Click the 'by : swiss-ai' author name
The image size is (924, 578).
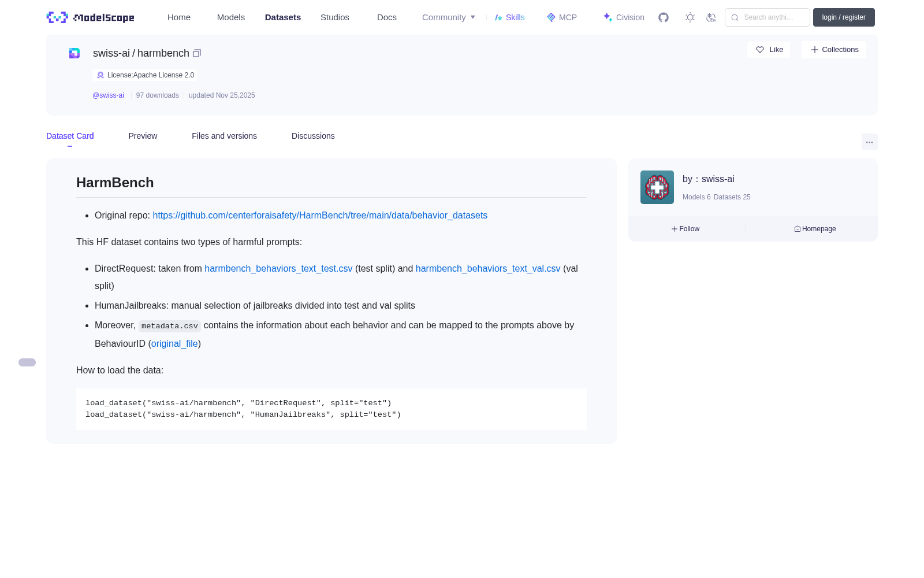709,179
